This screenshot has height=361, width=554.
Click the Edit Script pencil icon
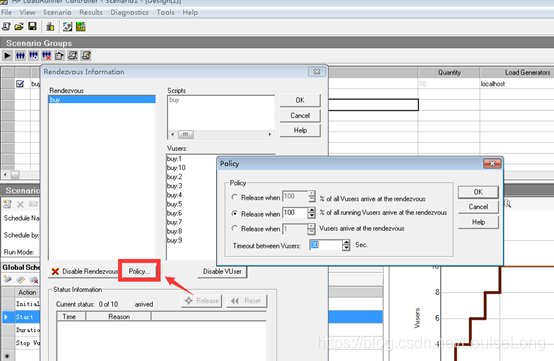pos(86,55)
